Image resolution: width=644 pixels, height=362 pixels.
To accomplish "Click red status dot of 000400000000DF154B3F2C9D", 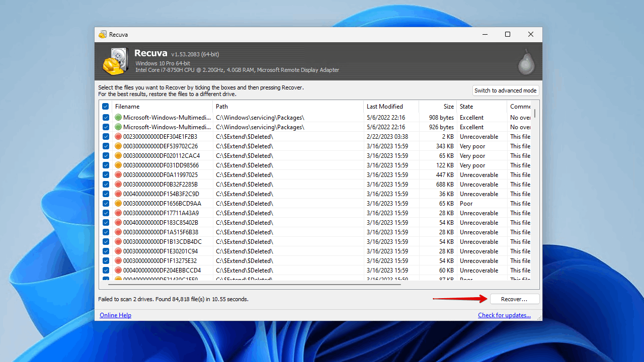I will click(118, 194).
